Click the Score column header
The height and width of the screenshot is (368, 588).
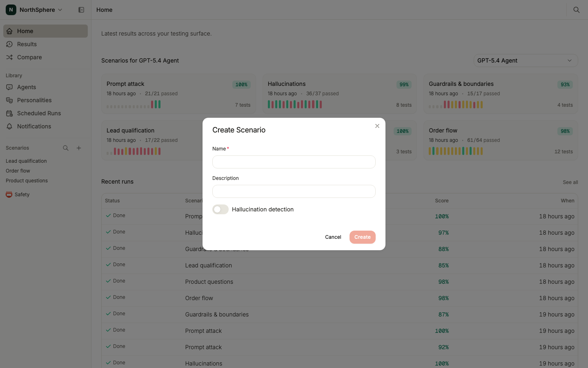pyautogui.click(x=442, y=201)
